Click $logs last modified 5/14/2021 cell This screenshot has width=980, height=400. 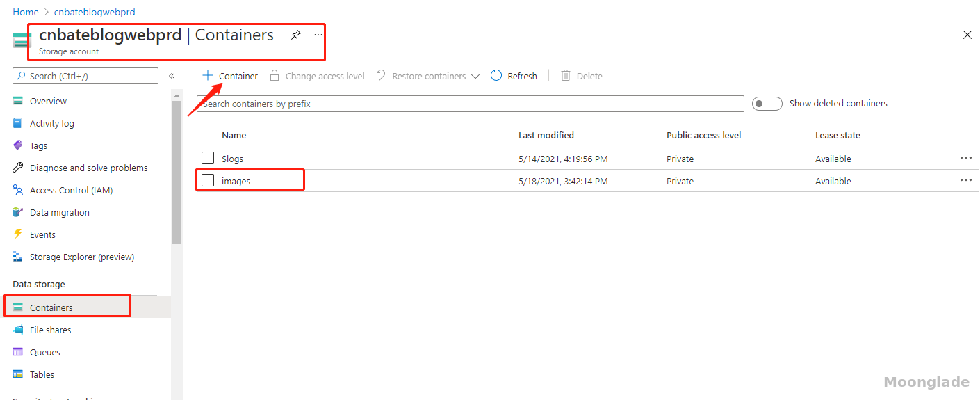pyautogui.click(x=563, y=159)
